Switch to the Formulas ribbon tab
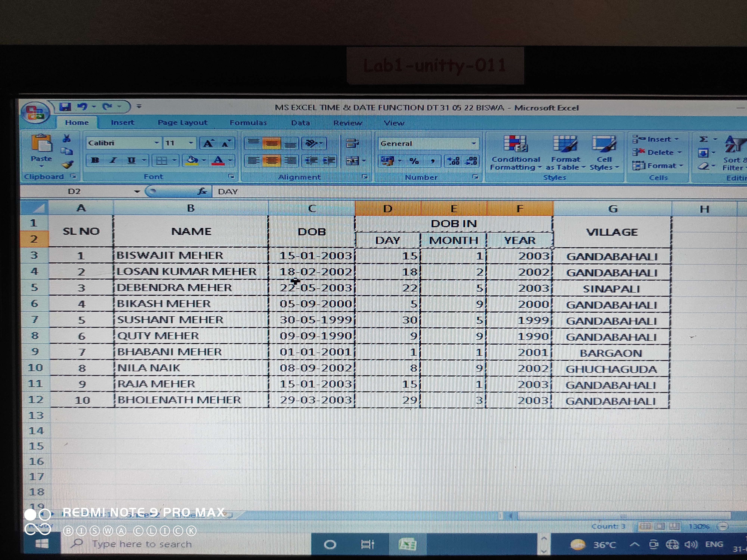Image resolution: width=747 pixels, height=560 pixels. point(248,123)
